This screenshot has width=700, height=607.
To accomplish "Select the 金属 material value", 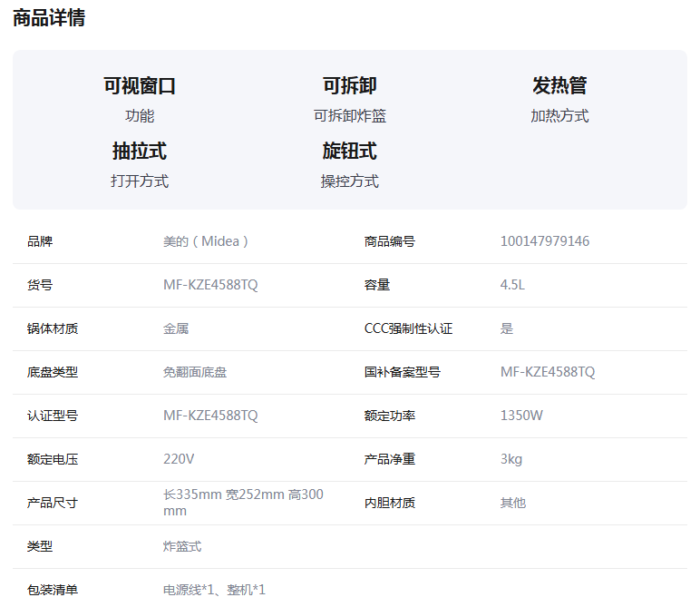I will coord(176,328).
